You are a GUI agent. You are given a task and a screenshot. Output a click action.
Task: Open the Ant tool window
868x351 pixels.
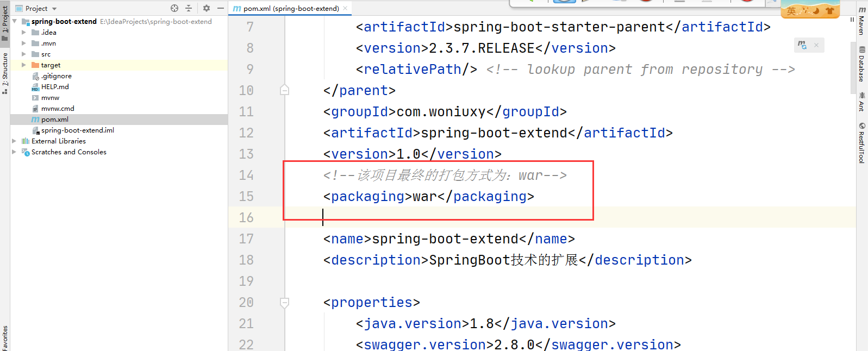pyautogui.click(x=862, y=102)
